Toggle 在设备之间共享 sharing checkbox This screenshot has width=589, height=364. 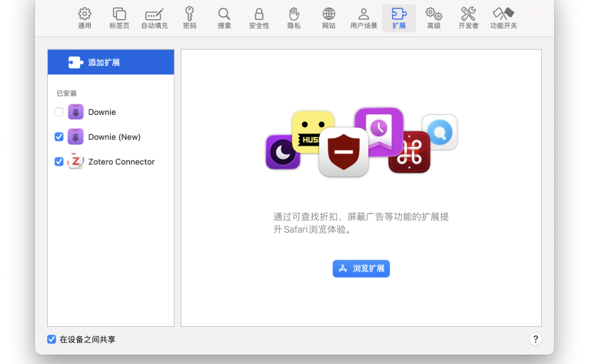pyautogui.click(x=51, y=340)
